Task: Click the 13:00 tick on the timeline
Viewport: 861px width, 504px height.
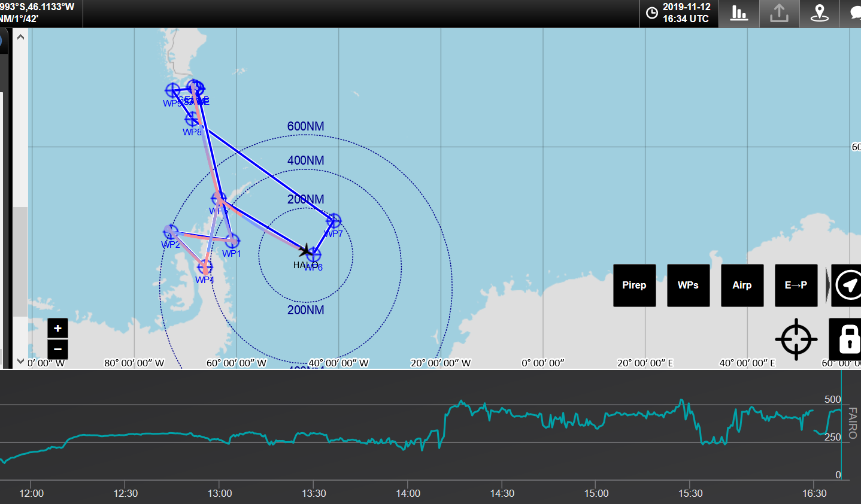Action: pyautogui.click(x=220, y=493)
